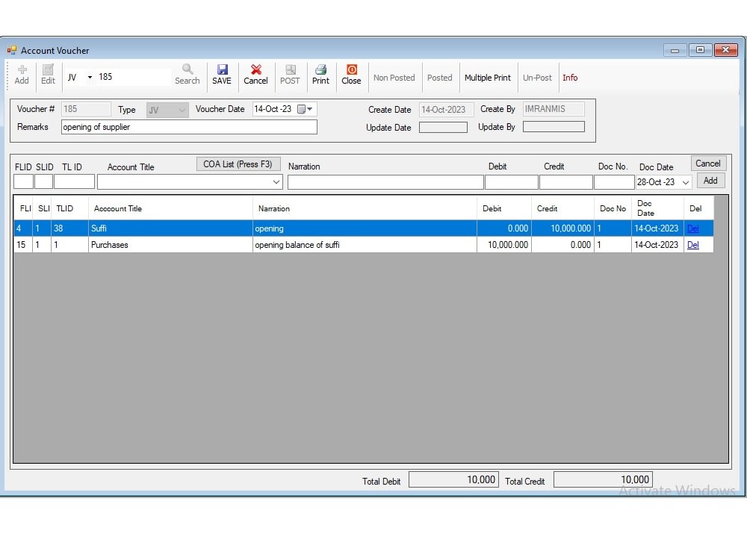Click the SAVE disk icon
Screen dimensions: 747x560
click(x=222, y=75)
